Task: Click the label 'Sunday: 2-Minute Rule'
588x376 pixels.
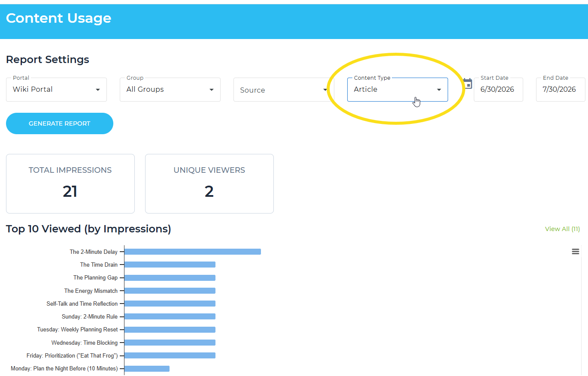Action: 90,316
